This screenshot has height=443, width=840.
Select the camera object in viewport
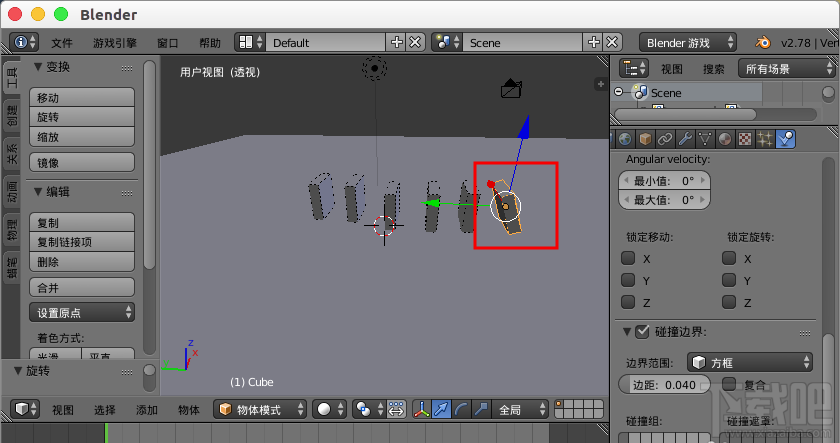pos(511,89)
